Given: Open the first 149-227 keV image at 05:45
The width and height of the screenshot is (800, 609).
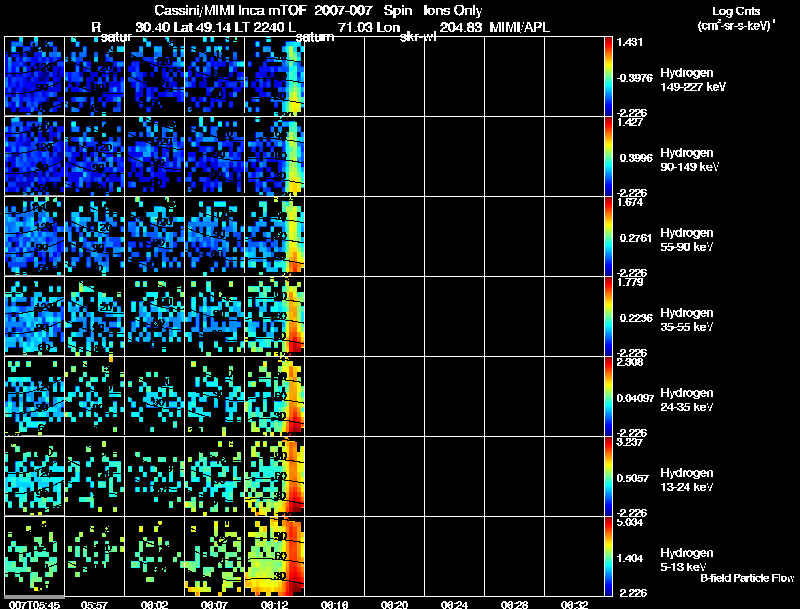Looking at the screenshot, I should pyautogui.click(x=34, y=77).
